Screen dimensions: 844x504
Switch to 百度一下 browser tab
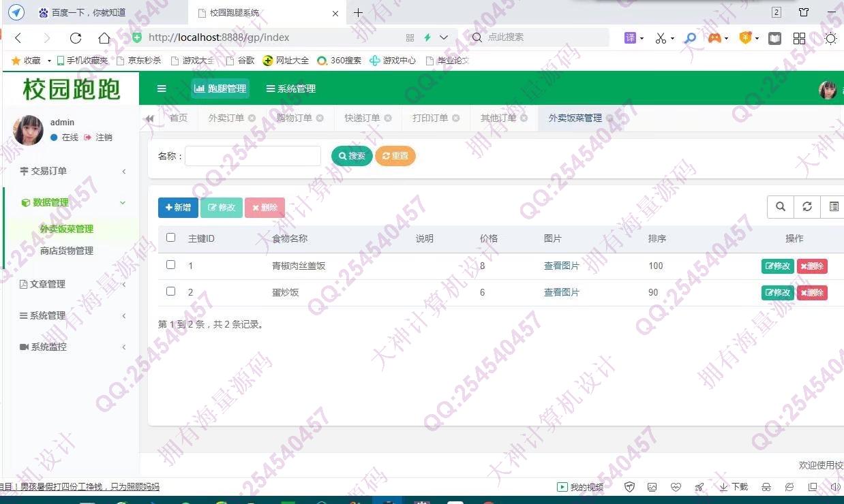coord(94,12)
